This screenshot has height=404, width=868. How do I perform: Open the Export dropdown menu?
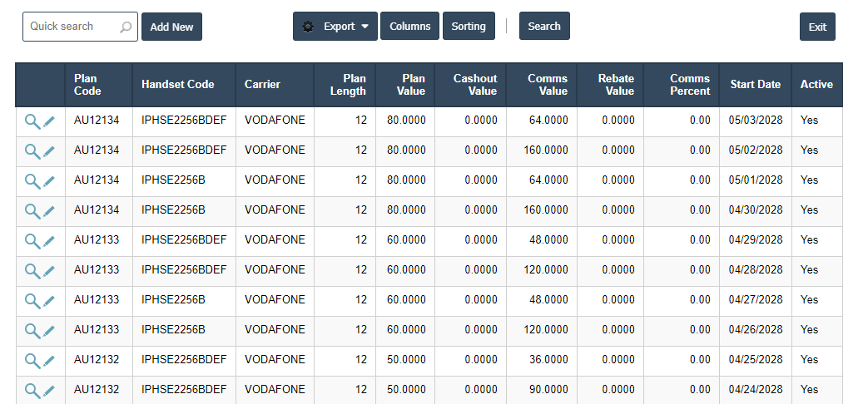pyautogui.click(x=335, y=27)
